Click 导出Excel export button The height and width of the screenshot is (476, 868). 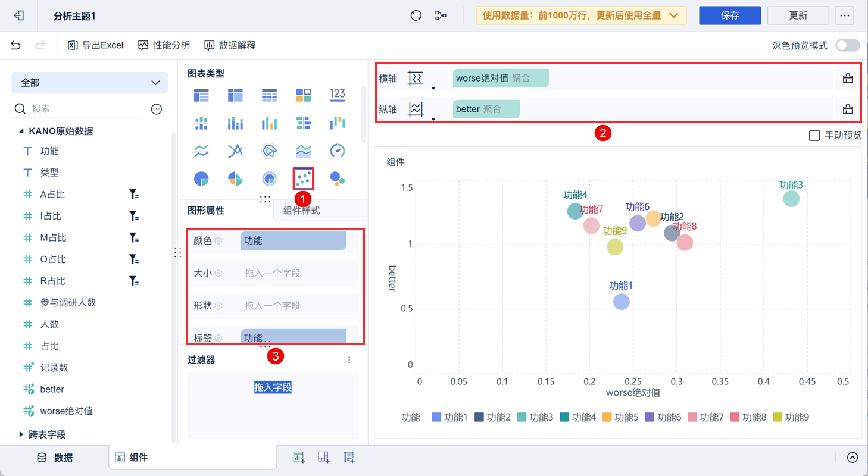click(x=95, y=45)
